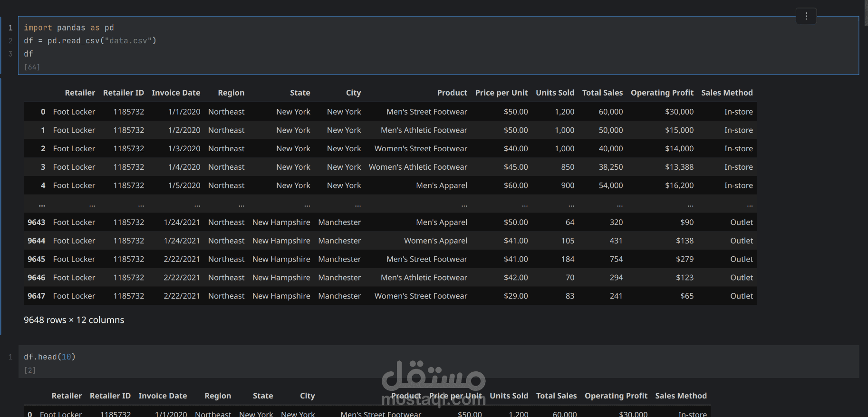This screenshot has height=417, width=868.
Task: Click the Units Sold header in first table
Action: (x=555, y=93)
